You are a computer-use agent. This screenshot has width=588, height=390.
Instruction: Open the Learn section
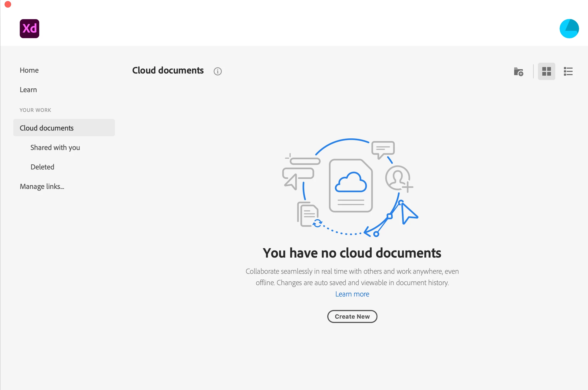click(x=28, y=90)
